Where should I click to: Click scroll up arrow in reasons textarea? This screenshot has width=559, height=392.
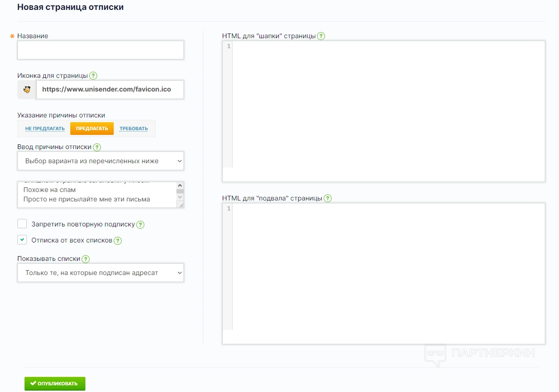coord(180,185)
